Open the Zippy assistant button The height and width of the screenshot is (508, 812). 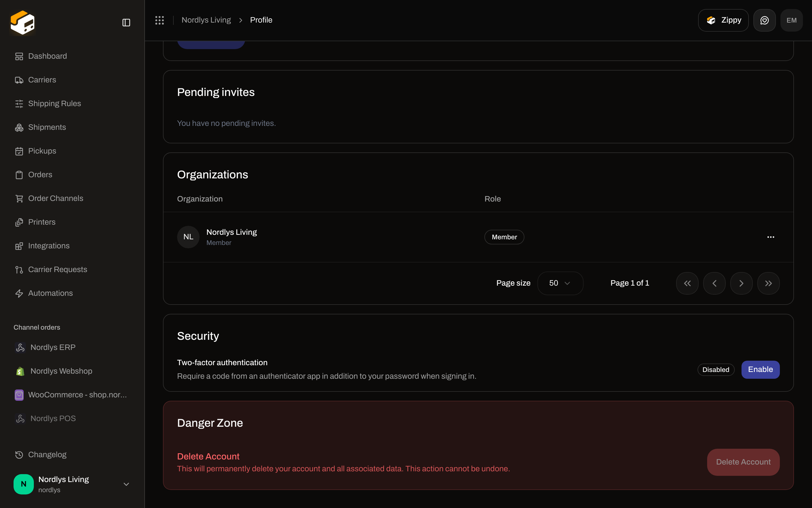pos(723,20)
